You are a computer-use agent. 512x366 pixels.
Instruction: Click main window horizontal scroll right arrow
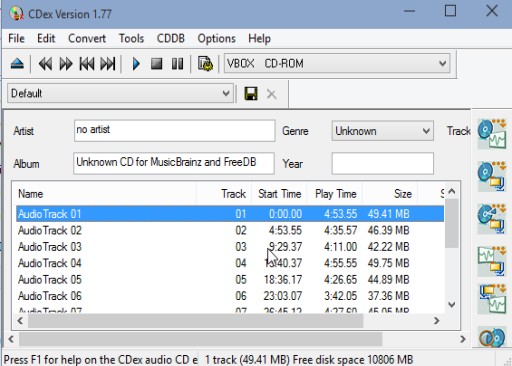(463, 339)
